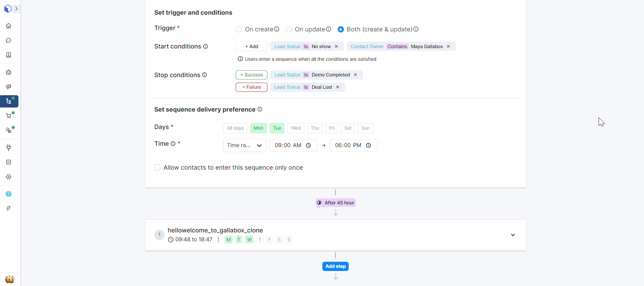Open the bot icon in sidebar
Image resolution: width=644 pixels, height=286 pixels.
[9, 72]
